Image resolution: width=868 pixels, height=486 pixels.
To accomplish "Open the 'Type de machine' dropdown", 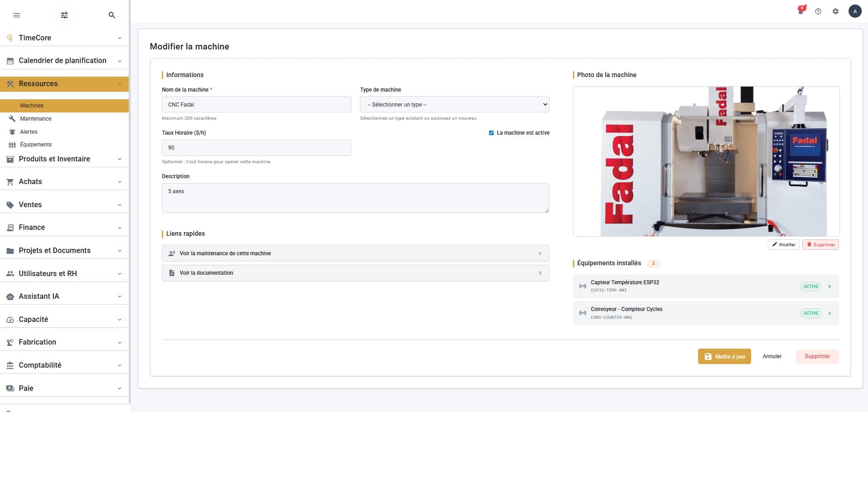I will (x=454, y=104).
